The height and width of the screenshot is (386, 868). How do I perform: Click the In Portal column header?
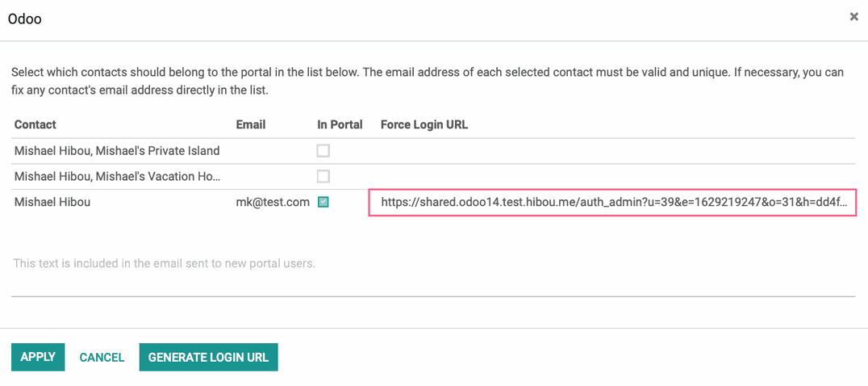[x=340, y=124]
